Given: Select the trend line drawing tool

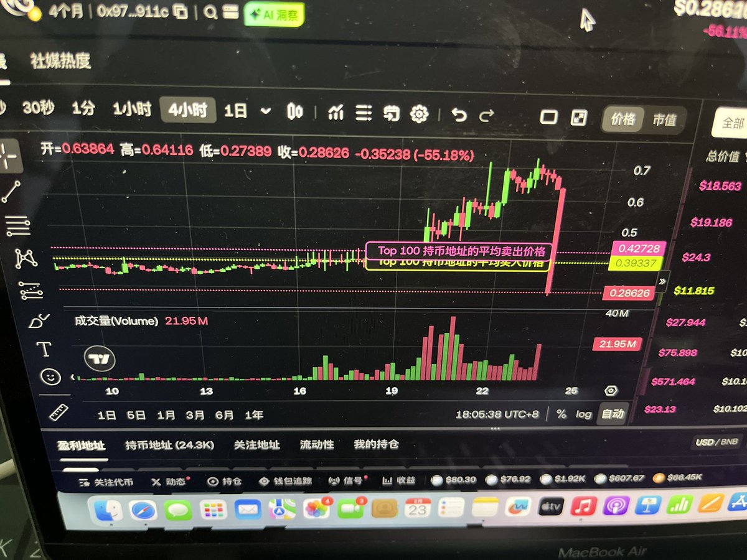Looking at the screenshot, I should (x=11, y=192).
